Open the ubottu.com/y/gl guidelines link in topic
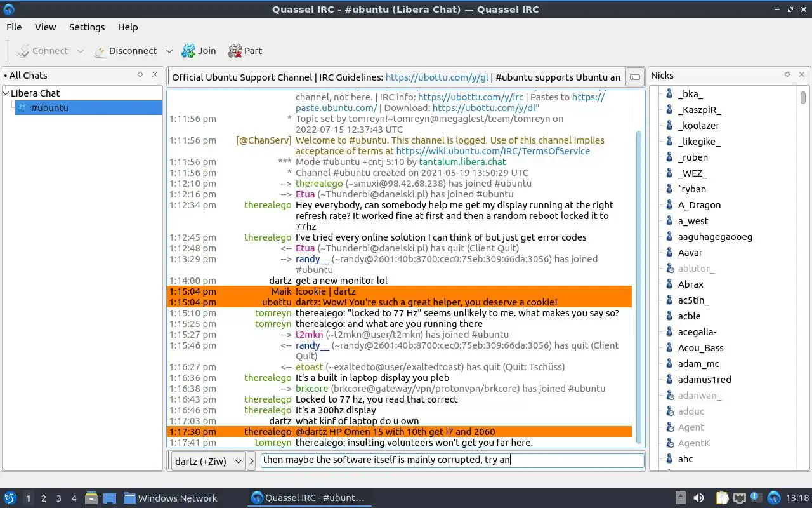Screen dimensions: 812x508 436,77
